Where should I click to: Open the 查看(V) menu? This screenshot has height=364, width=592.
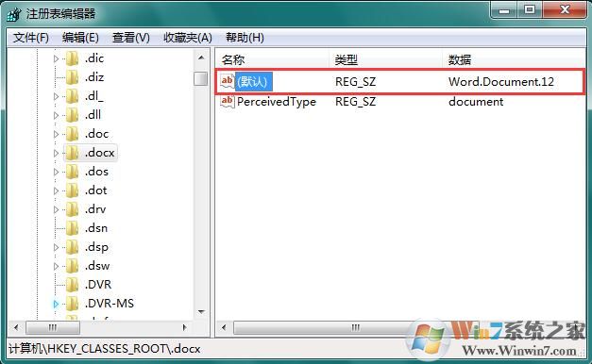tap(130, 38)
